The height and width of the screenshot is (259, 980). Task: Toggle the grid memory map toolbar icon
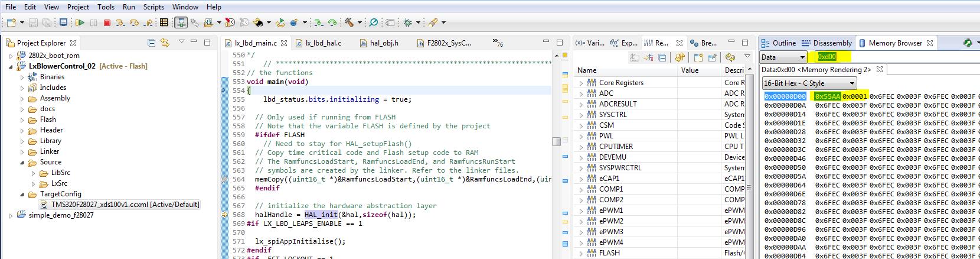click(x=164, y=22)
